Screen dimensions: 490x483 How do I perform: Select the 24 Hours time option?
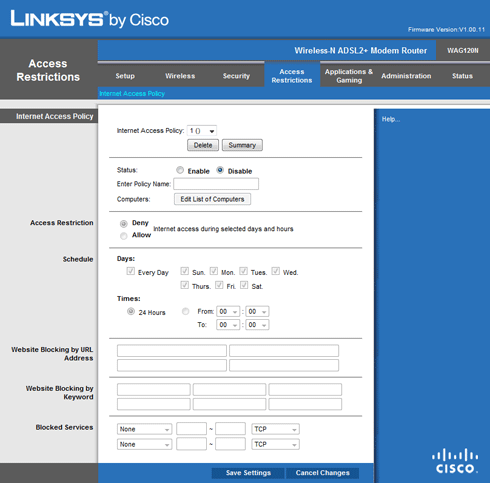(x=131, y=312)
